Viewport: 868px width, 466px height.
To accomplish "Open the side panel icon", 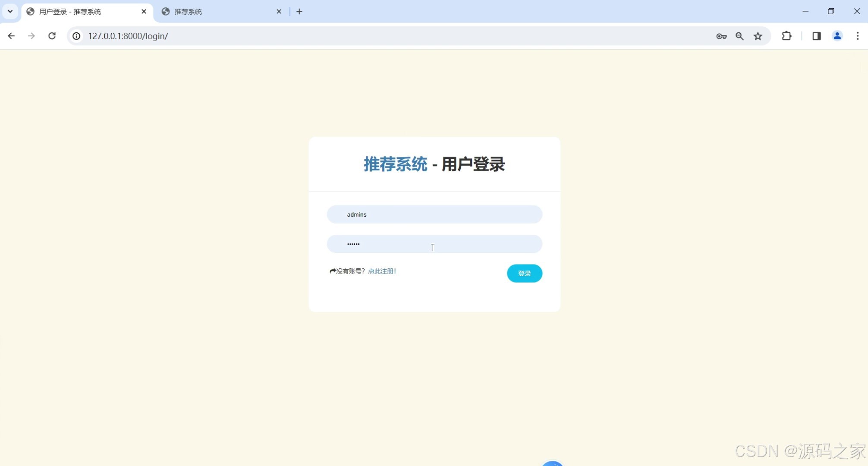I will (x=816, y=36).
